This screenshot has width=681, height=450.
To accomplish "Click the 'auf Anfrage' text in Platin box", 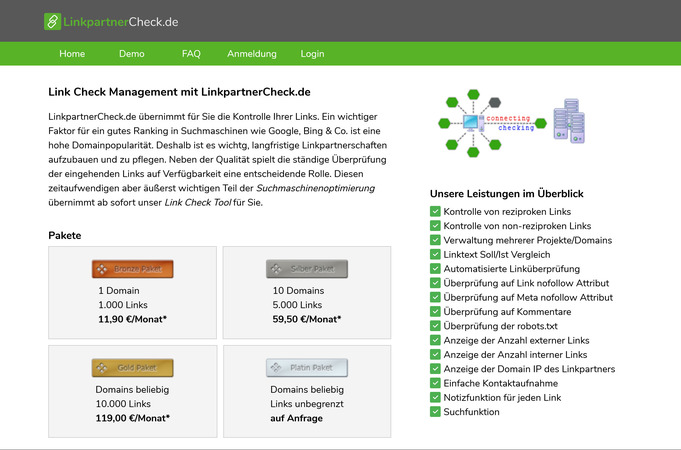I will 296,418.
